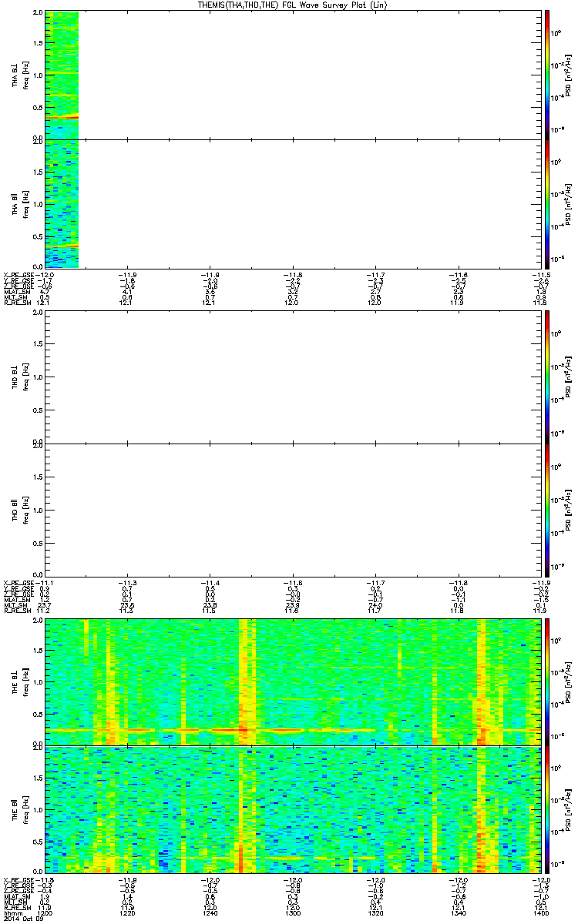Click the 'THA BL freq [Hz]' axis label
Viewport: 578px width, 924px height.
tap(20, 75)
